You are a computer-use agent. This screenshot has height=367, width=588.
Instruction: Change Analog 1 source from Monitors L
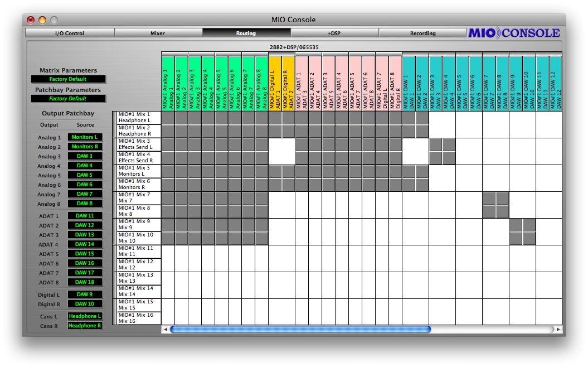click(85, 137)
